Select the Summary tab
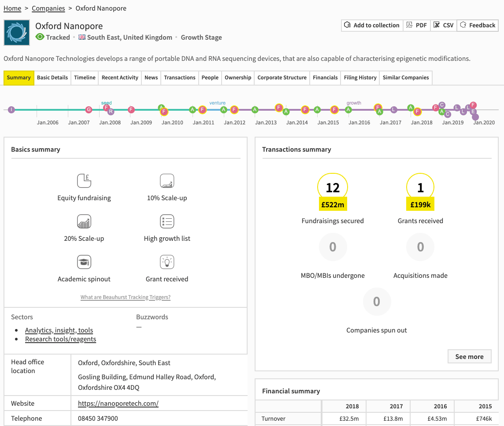The height and width of the screenshot is (426, 504). tap(19, 78)
